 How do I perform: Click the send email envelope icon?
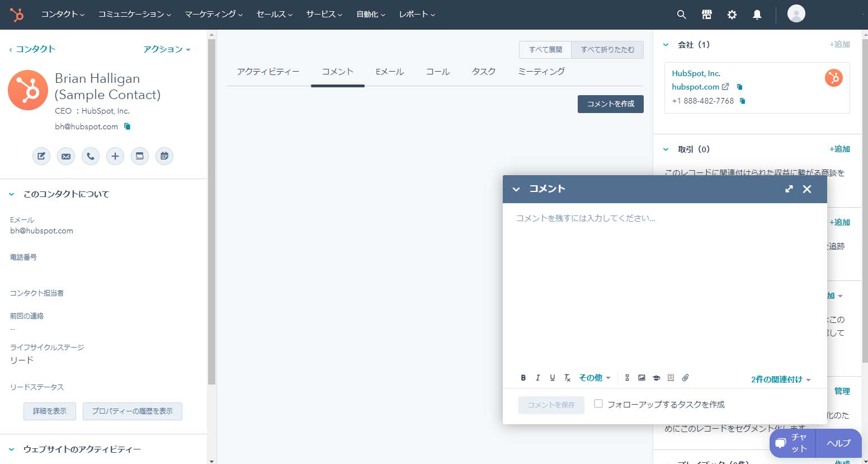(x=66, y=156)
